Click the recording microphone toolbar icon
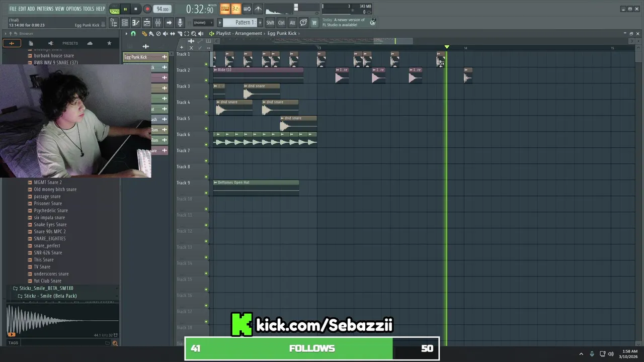 tap(180, 23)
